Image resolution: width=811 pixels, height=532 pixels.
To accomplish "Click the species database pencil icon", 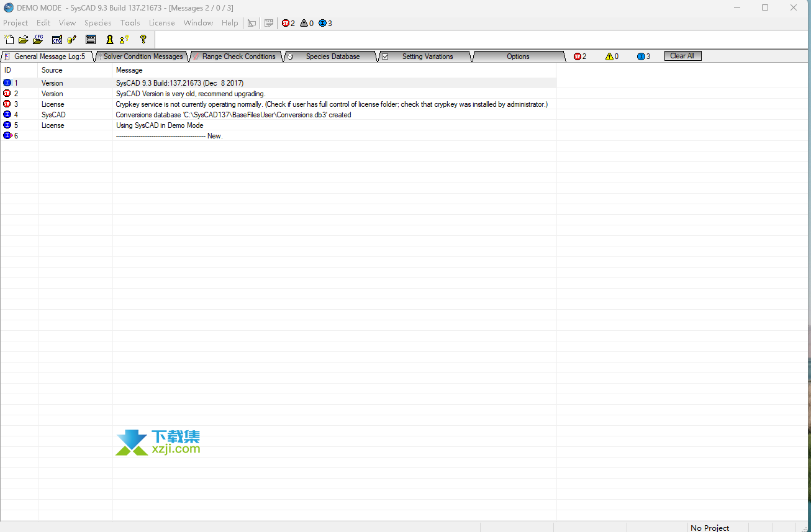I will pos(72,39).
